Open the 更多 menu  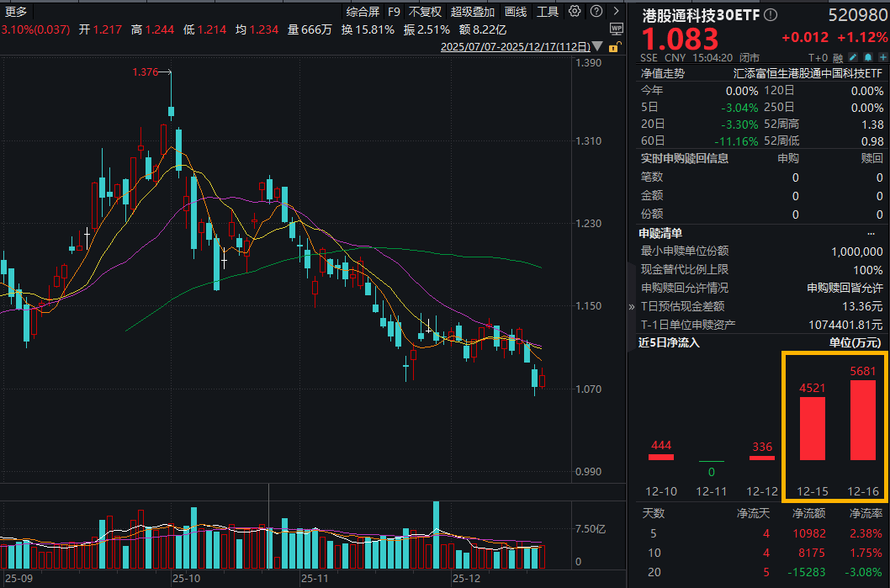tap(16, 13)
